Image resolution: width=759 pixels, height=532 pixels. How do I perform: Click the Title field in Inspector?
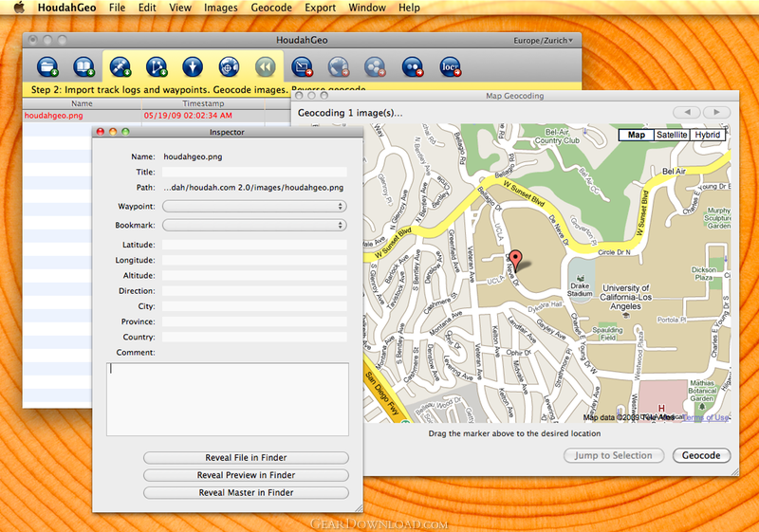tap(254, 173)
